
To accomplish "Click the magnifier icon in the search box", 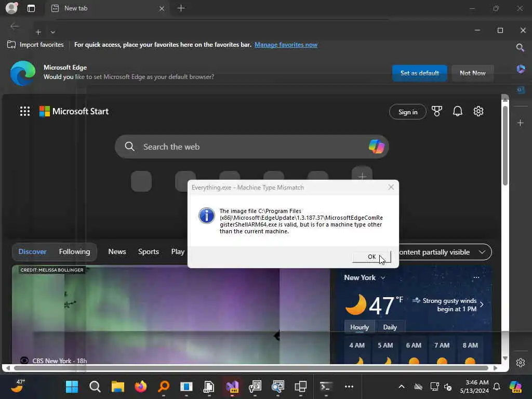I will tap(129, 147).
